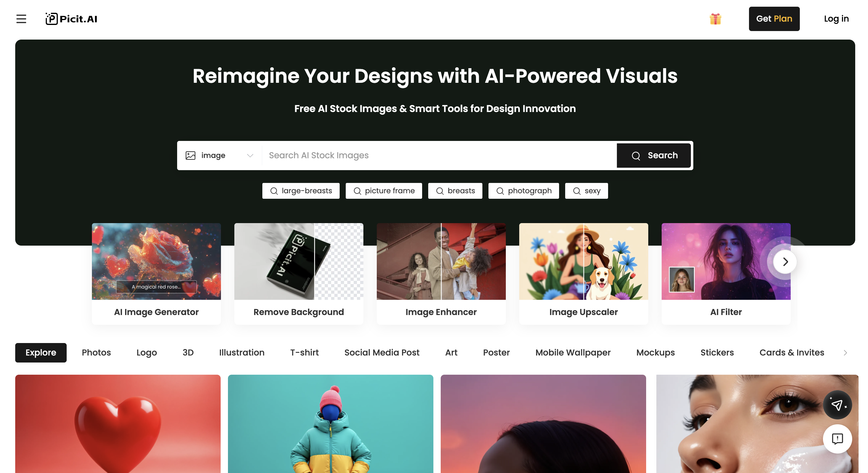
Task: Switch to the Mobile Wallpaper tab
Action: click(573, 352)
